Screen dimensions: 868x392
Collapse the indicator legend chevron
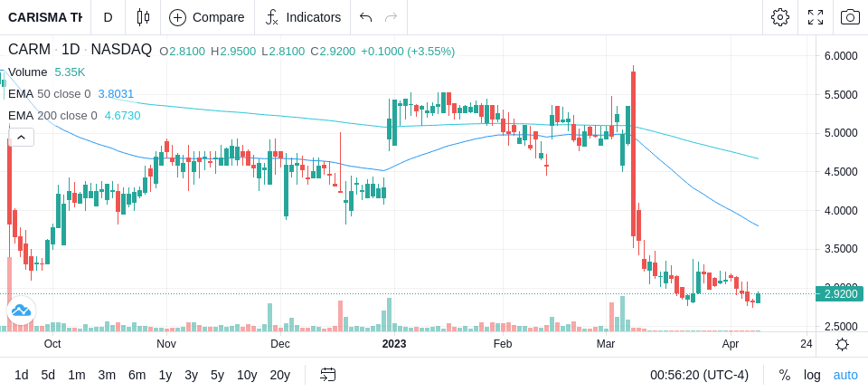pyautogui.click(x=21, y=137)
